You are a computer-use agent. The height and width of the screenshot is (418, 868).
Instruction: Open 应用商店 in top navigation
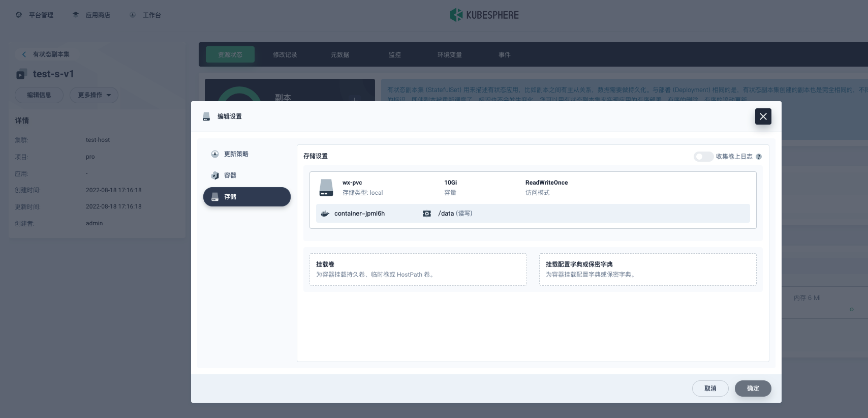click(x=98, y=15)
